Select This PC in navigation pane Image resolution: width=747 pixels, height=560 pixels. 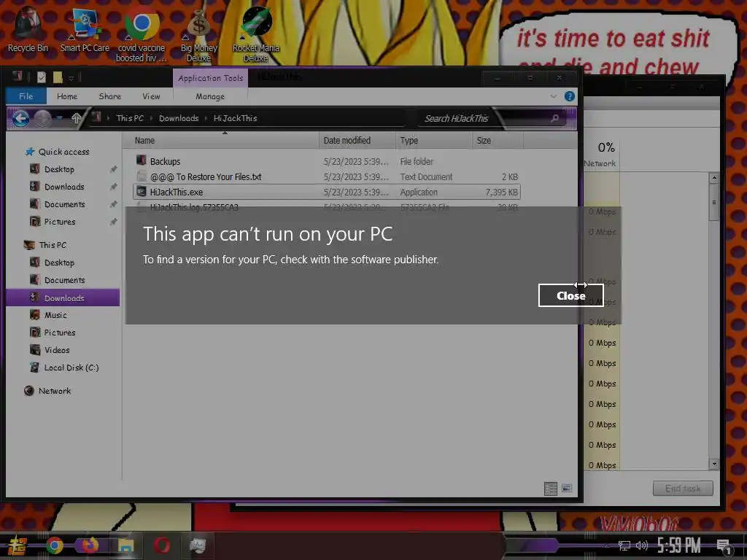tap(53, 245)
